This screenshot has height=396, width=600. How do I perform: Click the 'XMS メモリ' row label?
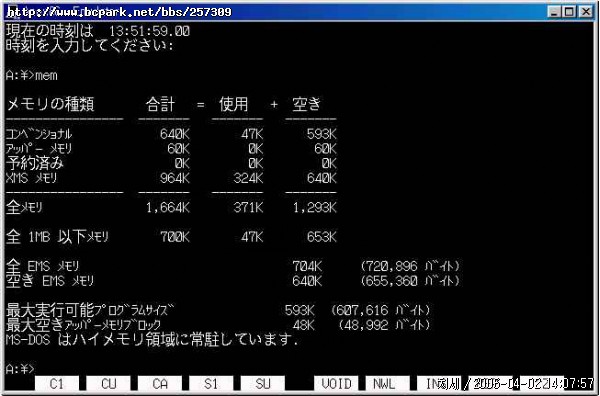click(x=31, y=178)
